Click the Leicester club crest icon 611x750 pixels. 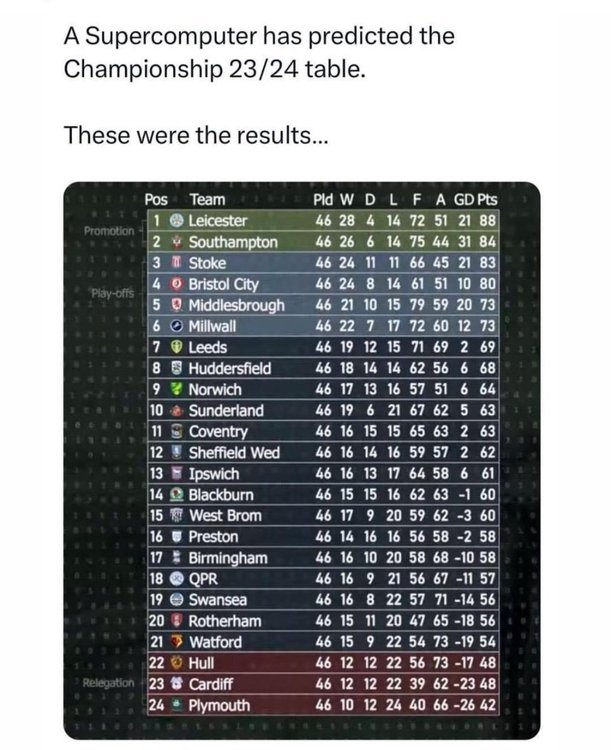tap(177, 221)
